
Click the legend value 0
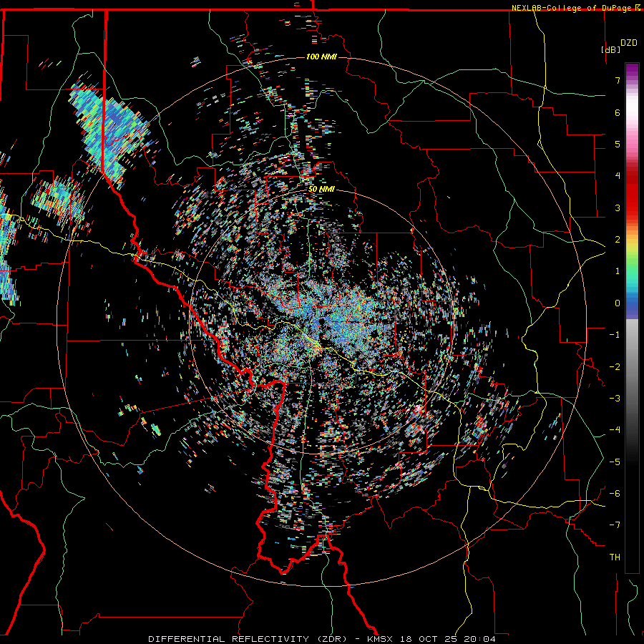(x=618, y=303)
